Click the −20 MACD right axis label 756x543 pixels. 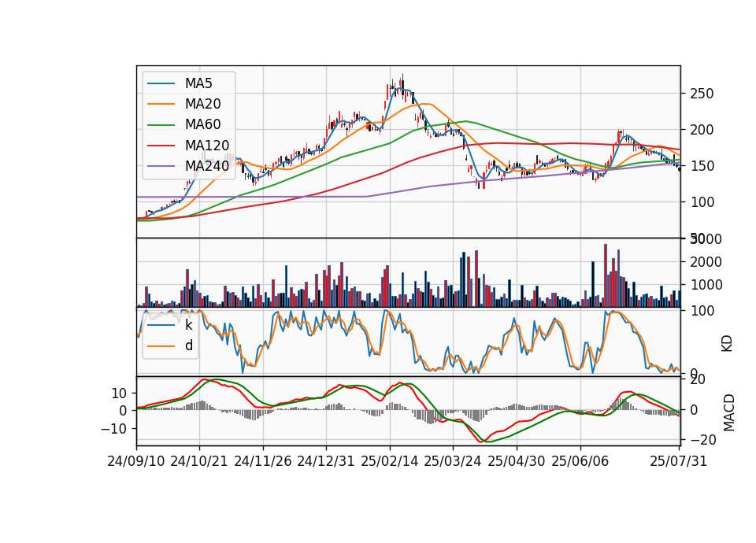click(702, 440)
